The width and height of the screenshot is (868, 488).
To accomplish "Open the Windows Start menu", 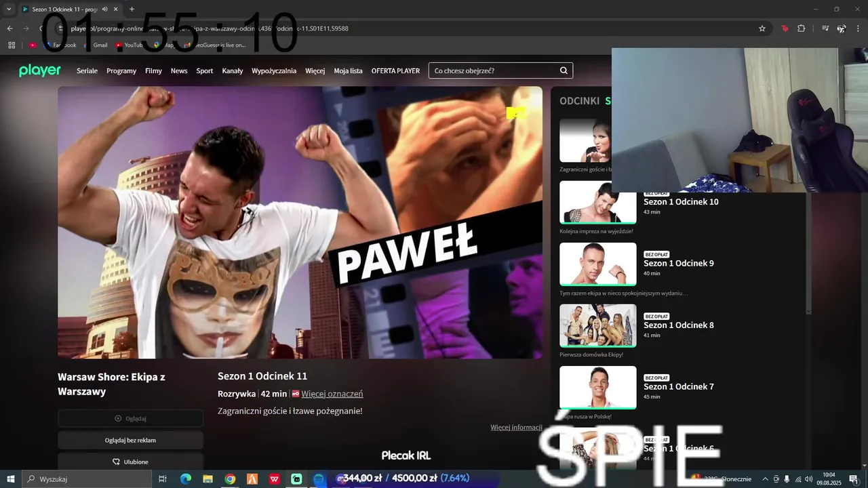I will [11, 479].
